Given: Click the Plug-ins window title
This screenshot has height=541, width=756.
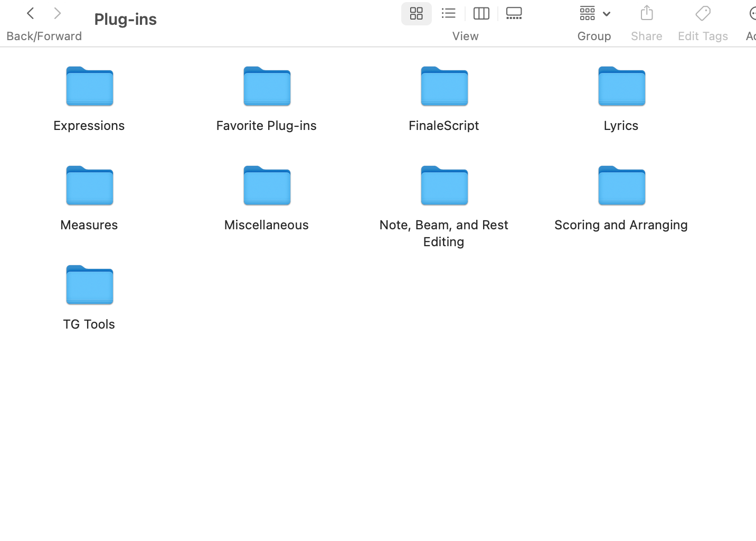Looking at the screenshot, I should point(126,19).
